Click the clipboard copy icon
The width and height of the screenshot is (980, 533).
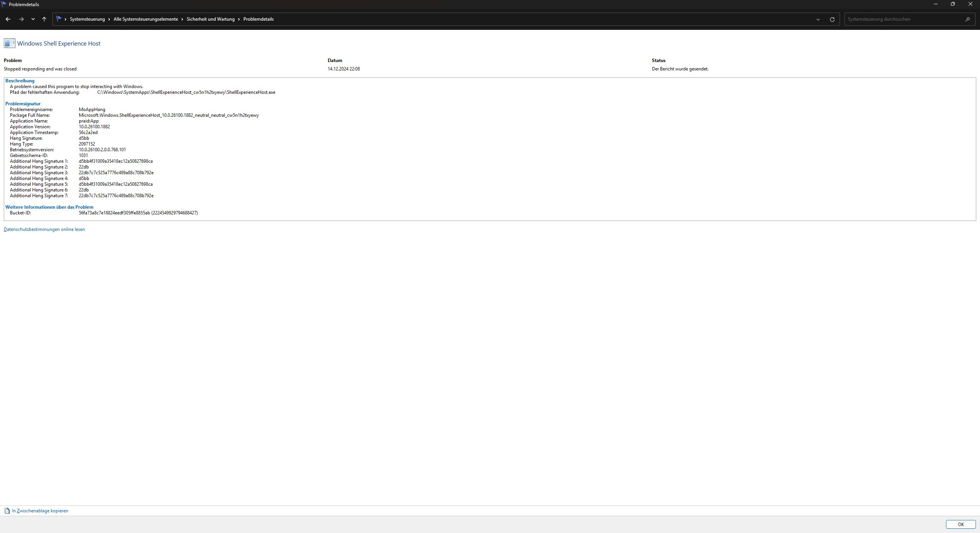7,511
